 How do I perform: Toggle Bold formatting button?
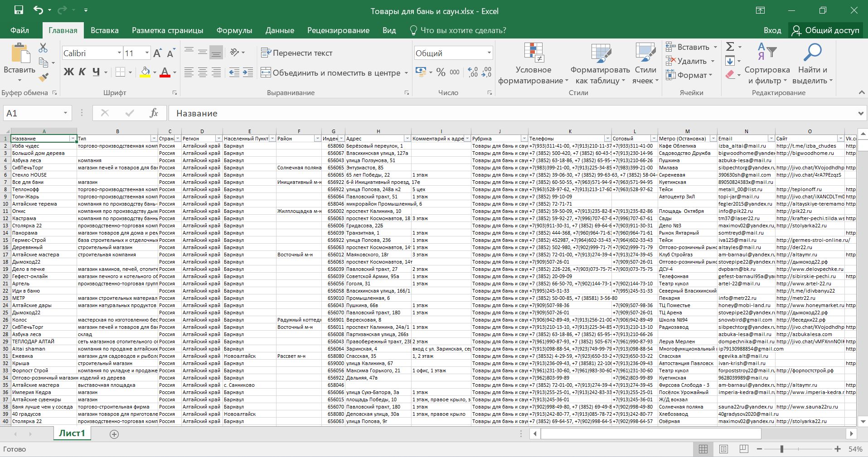[68, 72]
